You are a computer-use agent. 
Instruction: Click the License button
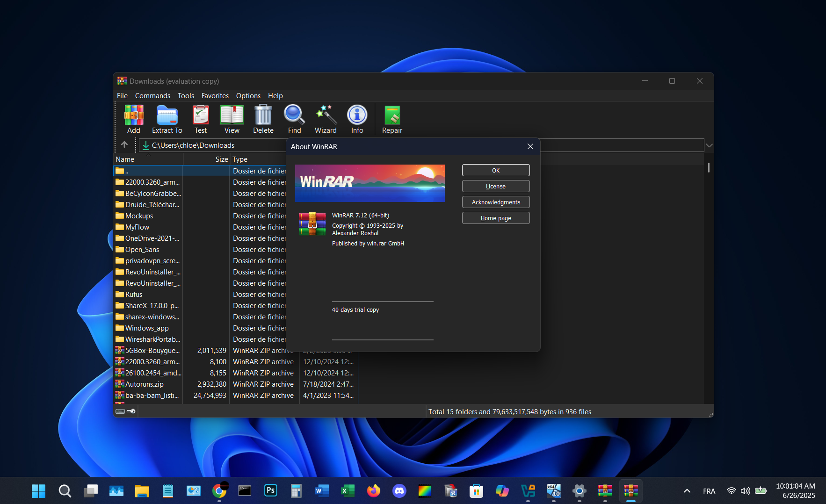tap(495, 186)
